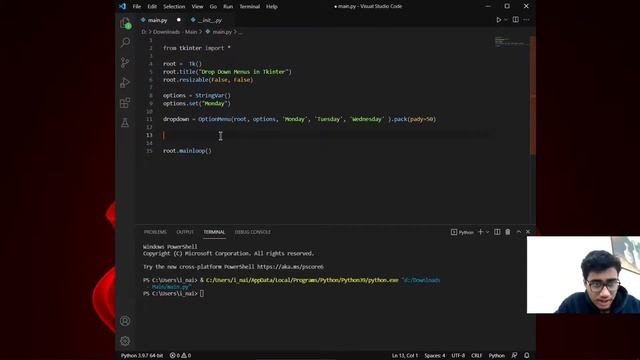
Task: Select the Downloads breadcrumb segment
Action: (x=166, y=32)
